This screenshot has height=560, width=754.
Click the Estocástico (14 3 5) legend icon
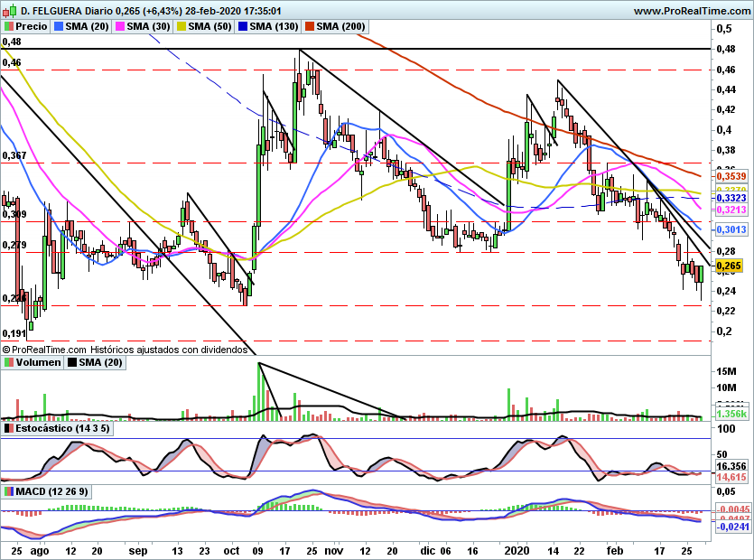[8, 428]
